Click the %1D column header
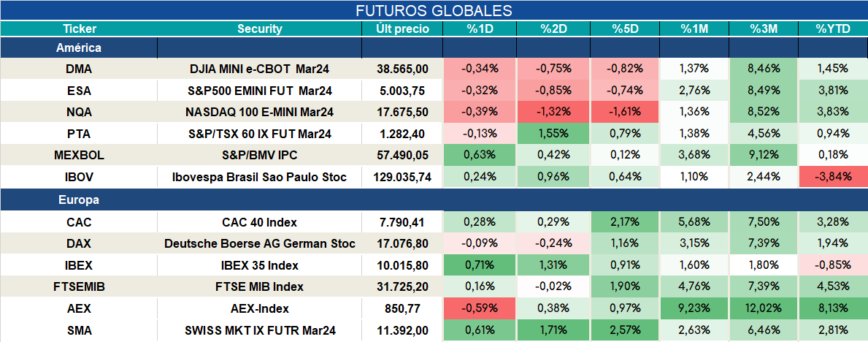 pyautogui.click(x=480, y=28)
